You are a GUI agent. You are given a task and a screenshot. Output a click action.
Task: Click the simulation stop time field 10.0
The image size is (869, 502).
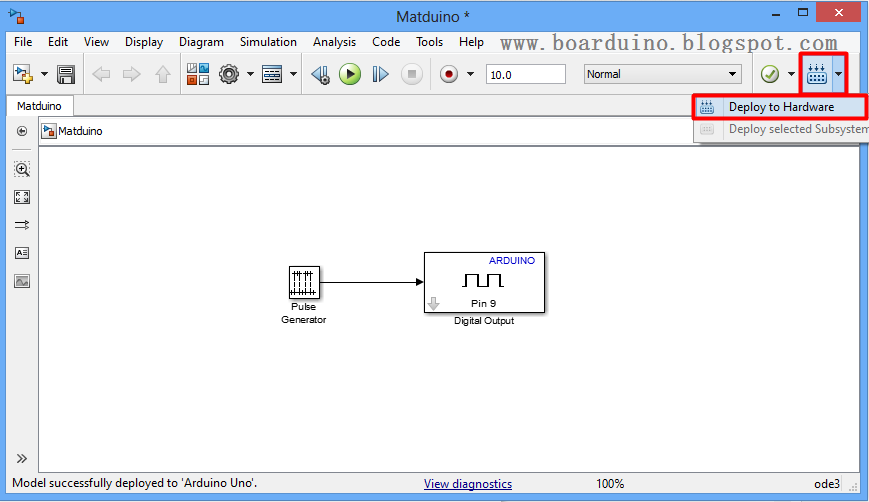[525, 74]
